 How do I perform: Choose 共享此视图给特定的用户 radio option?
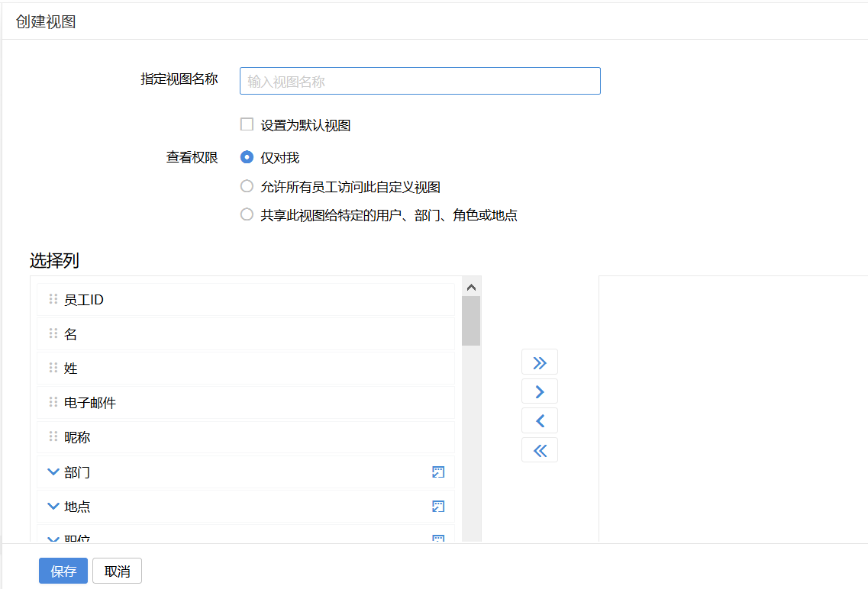(247, 214)
